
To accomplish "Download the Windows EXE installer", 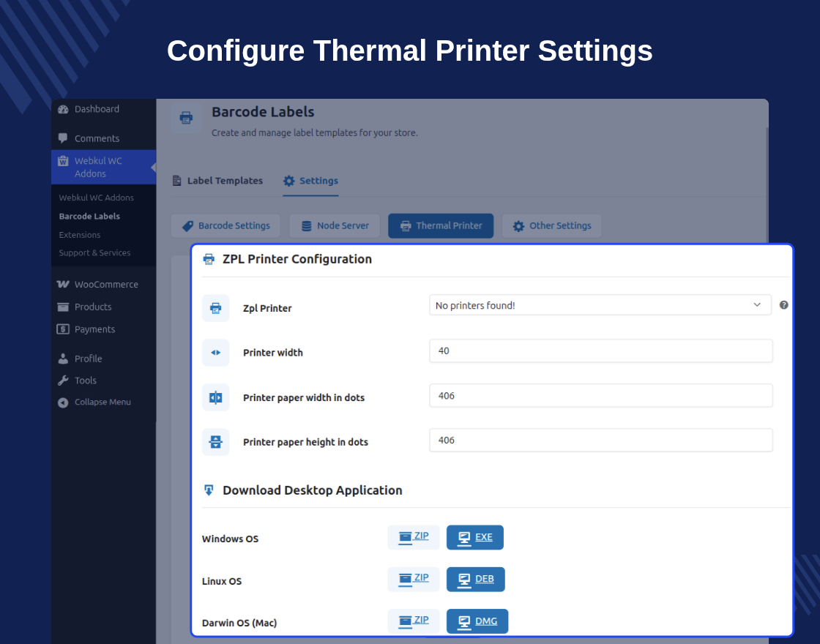I will (x=475, y=537).
